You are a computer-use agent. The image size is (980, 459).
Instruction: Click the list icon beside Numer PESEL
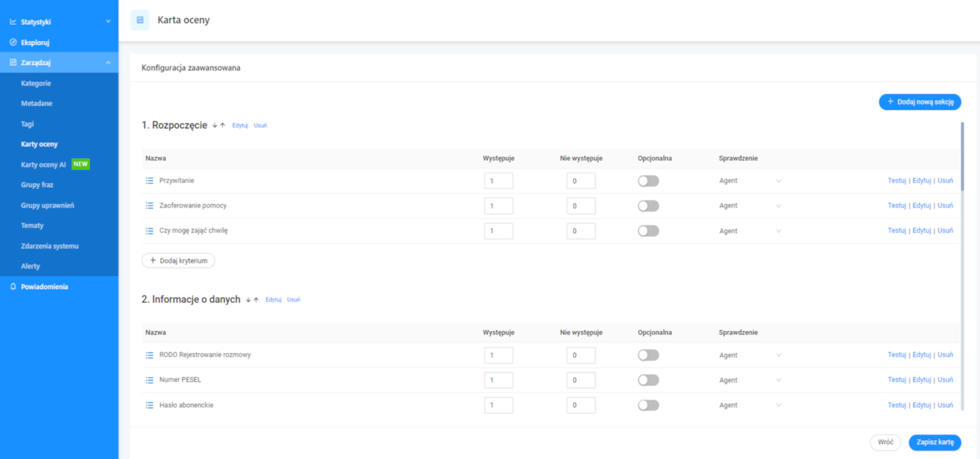tap(150, 380)
